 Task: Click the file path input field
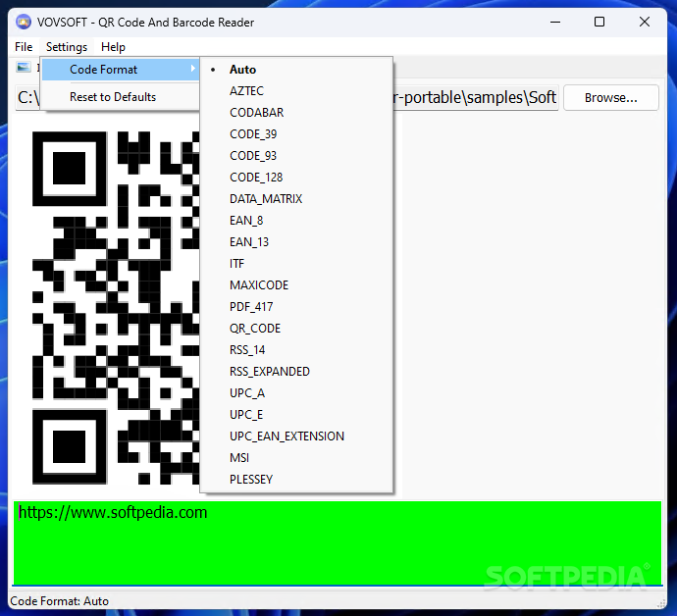475,97
